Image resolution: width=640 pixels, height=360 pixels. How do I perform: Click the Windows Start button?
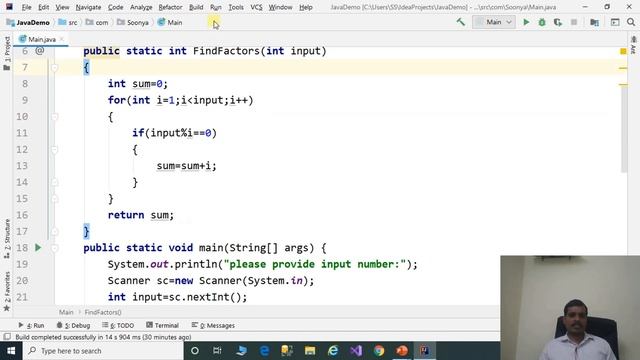[11, 351]
